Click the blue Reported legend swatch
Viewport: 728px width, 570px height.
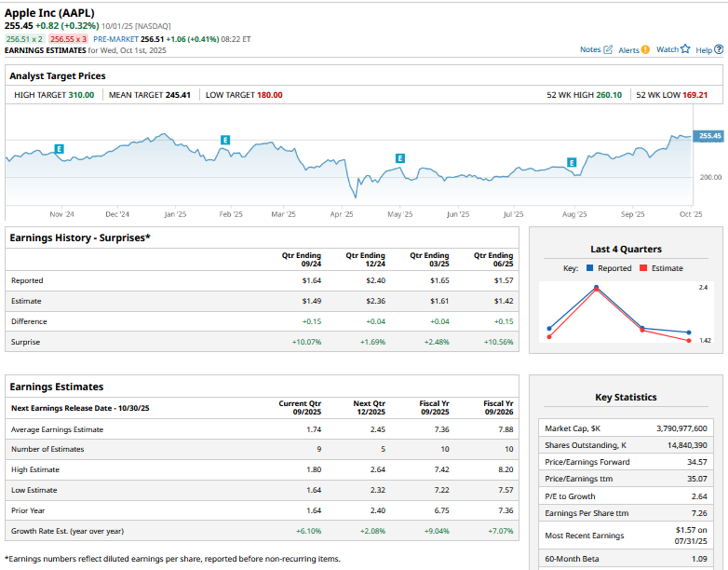pyautogui.click(x=589, y=268)
